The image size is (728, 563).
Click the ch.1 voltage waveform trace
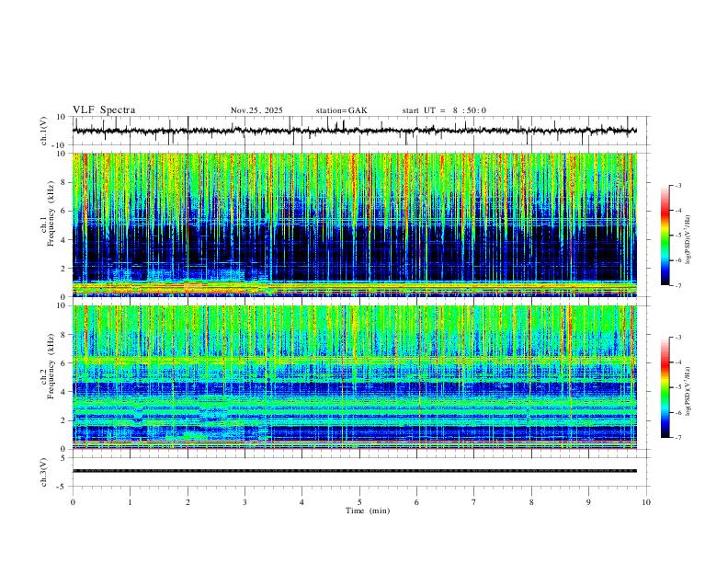(x=354, y=131)
